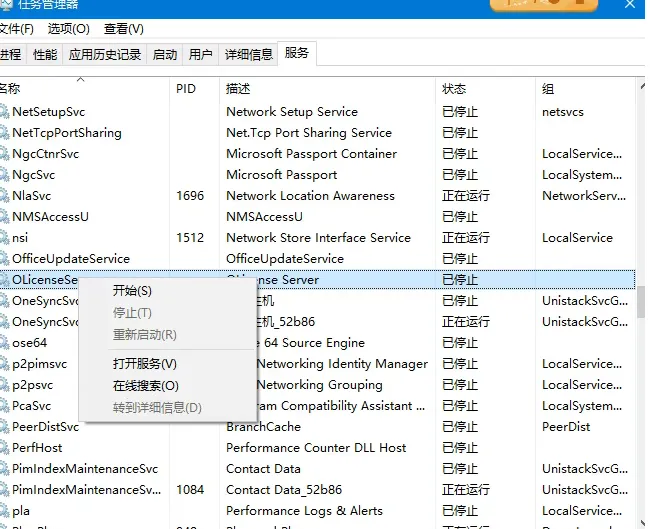
Task: Click PID value 1696
Action: point(190,196)
